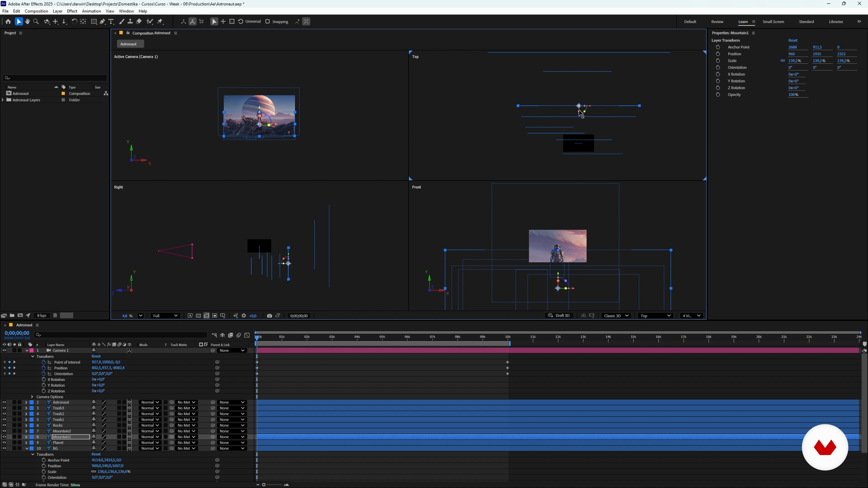Toggle visibility of the Astronaut layer

(4, 402)
